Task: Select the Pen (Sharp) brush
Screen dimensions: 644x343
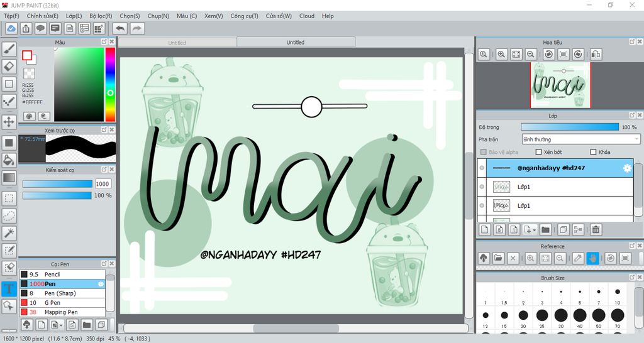Action: 62,293
